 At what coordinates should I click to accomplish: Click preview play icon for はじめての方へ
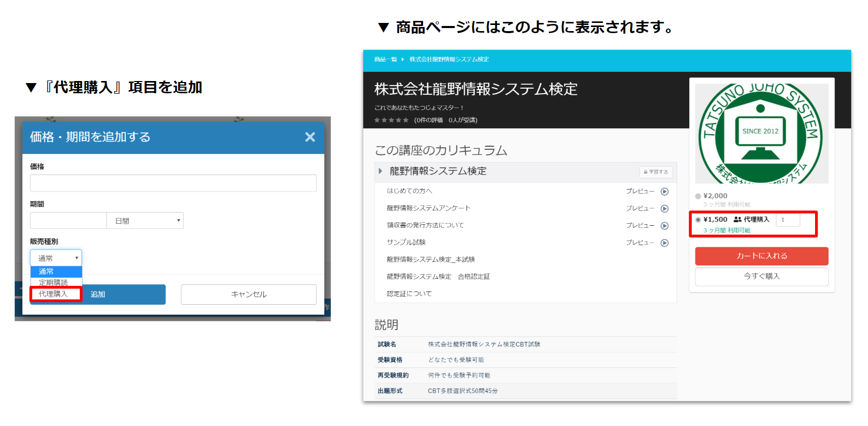[664, 192]
